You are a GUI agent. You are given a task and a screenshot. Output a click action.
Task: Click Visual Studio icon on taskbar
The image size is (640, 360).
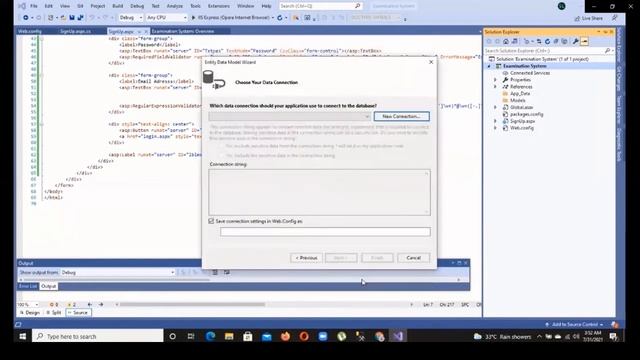398,336
